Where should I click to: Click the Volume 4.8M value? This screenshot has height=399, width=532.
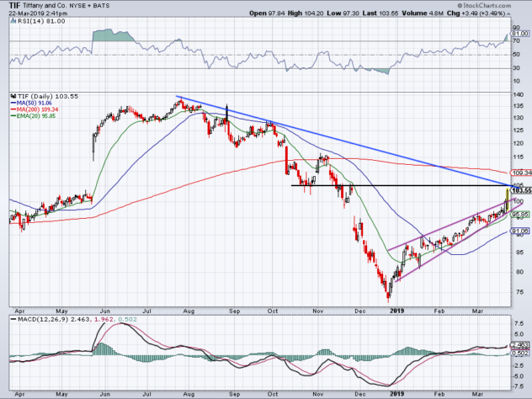[423, 13]
